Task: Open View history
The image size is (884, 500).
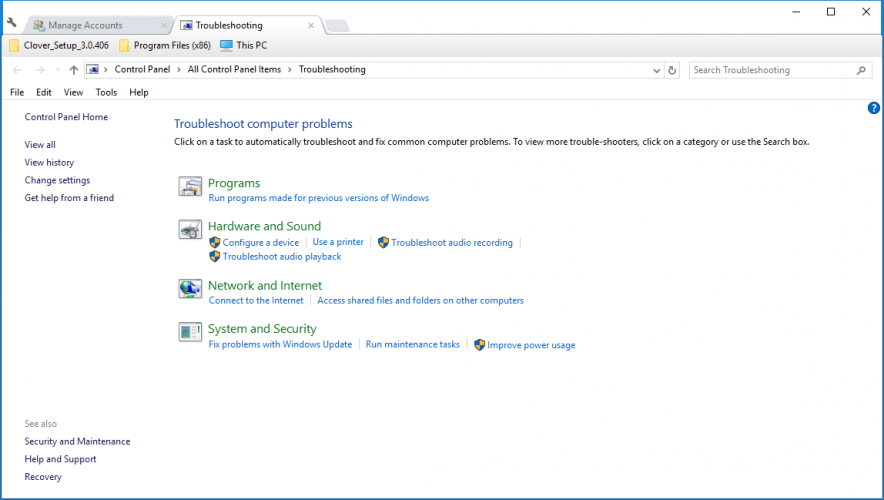Action: pos(49,162)
